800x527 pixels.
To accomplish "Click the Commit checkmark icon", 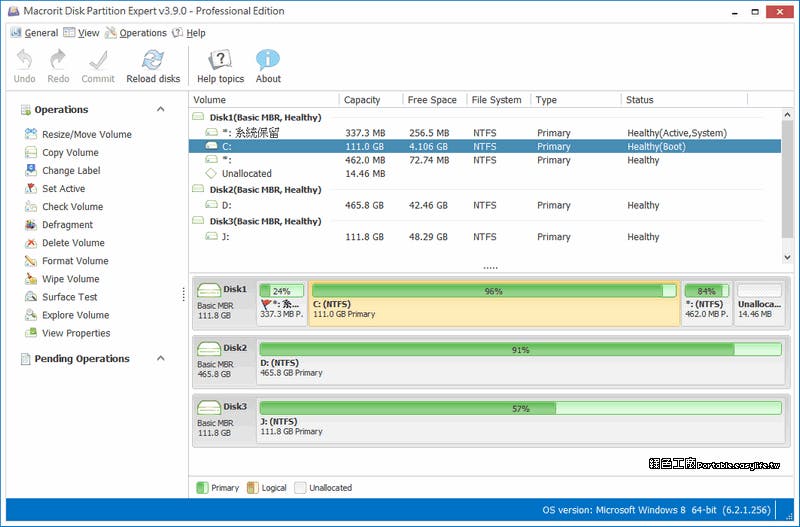I will point(98,60).
